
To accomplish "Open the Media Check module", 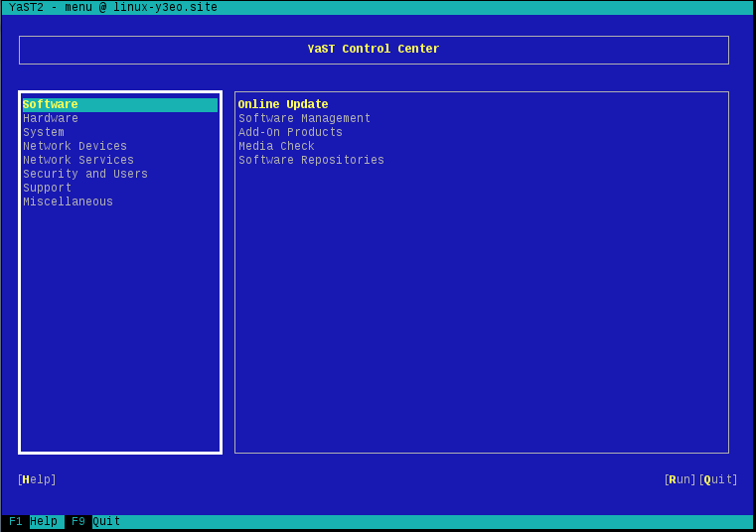I will 276,146.
